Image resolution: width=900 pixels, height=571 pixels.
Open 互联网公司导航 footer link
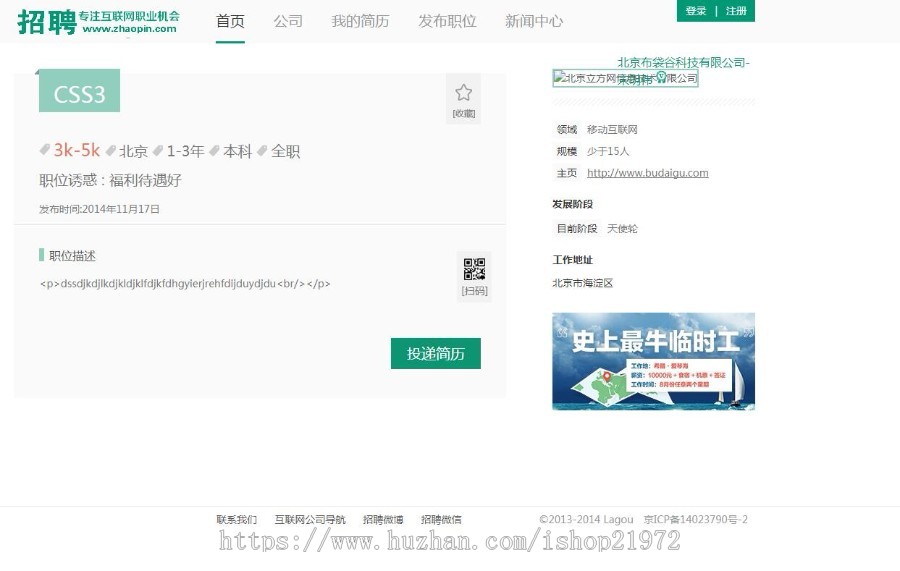(x=310, y=519)
